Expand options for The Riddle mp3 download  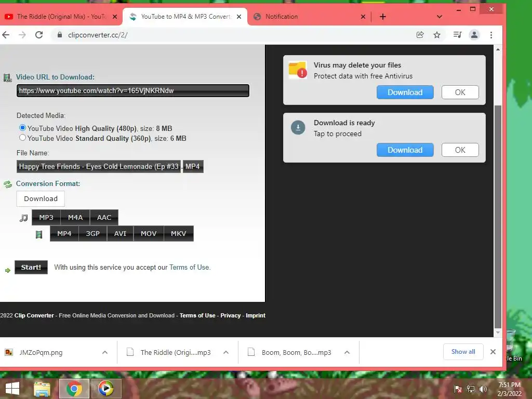click(226, 353)
